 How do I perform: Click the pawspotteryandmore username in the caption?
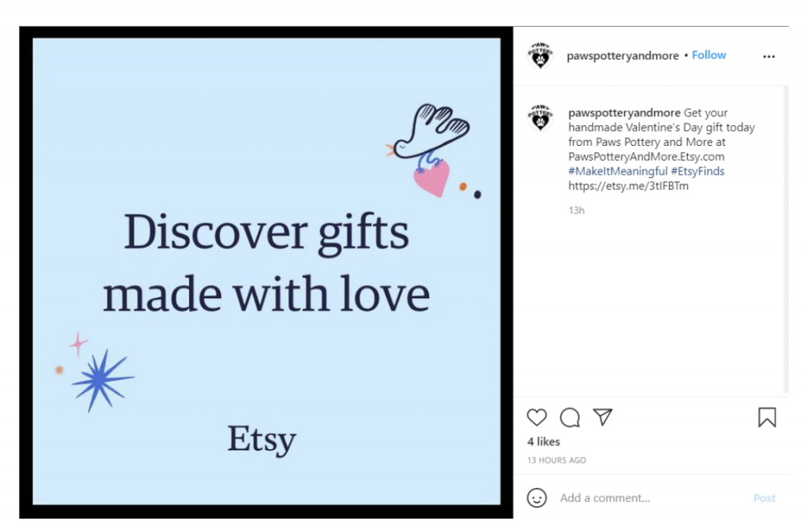(x=624, y=113)
